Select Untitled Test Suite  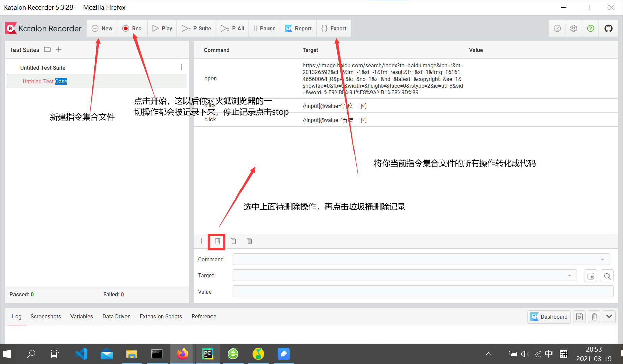pyautogui.click(x=43, y=68)
